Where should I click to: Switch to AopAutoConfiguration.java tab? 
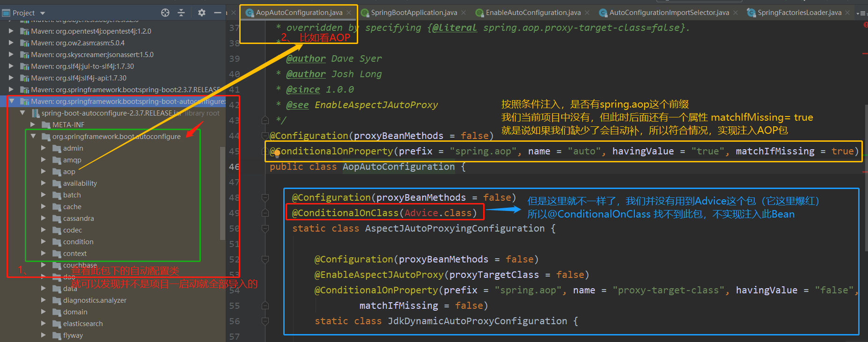pos(299,13)
